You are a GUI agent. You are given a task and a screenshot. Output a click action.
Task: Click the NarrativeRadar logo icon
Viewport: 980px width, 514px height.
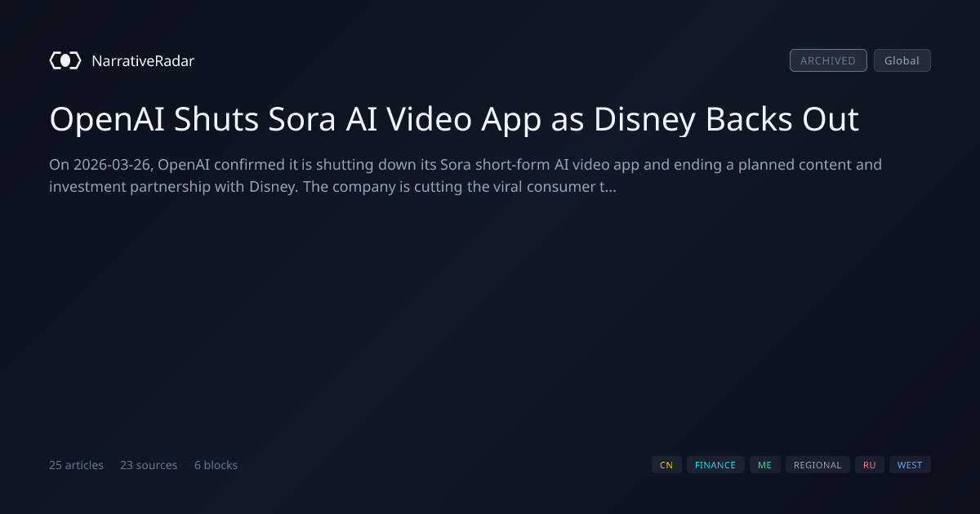coord(65,60)
